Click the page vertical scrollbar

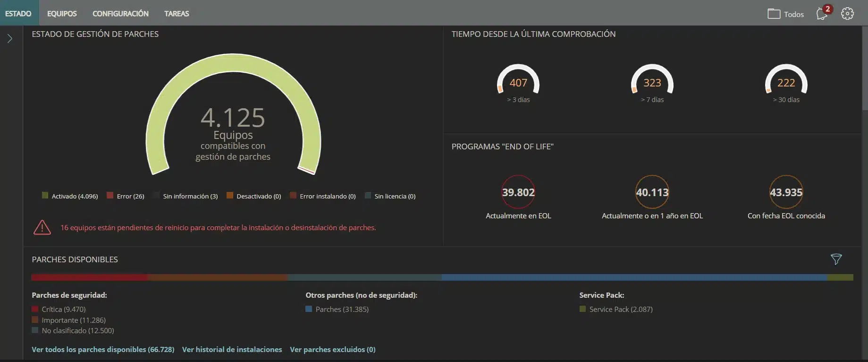865,68
